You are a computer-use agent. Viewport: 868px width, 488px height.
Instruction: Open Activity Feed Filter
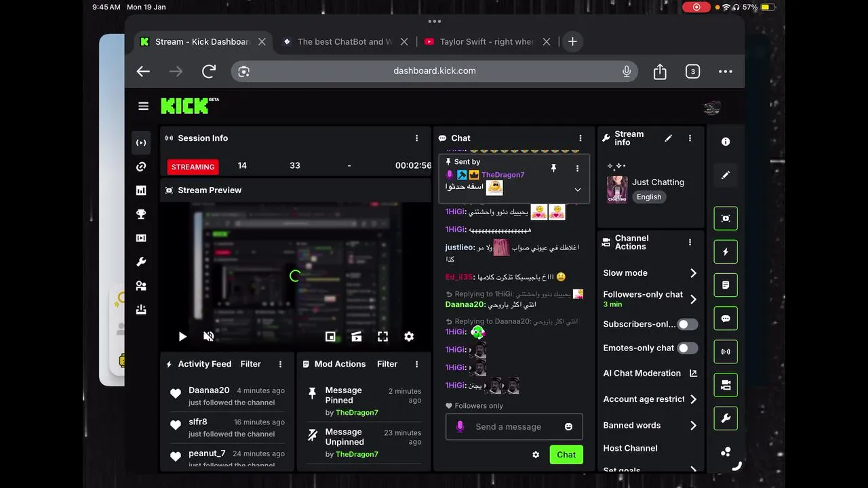pos(250,364)
